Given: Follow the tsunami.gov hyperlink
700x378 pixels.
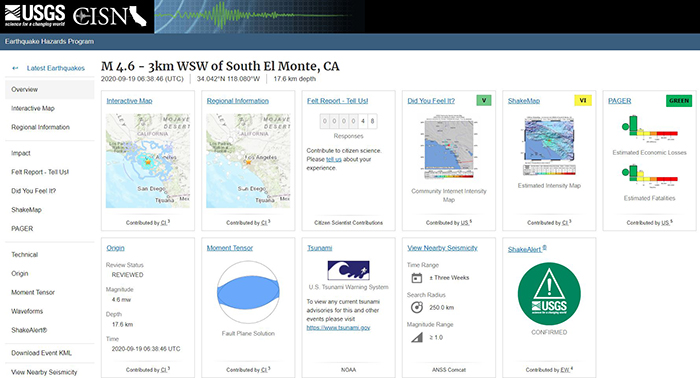Looking at the screenshot, I should (338, 328).
